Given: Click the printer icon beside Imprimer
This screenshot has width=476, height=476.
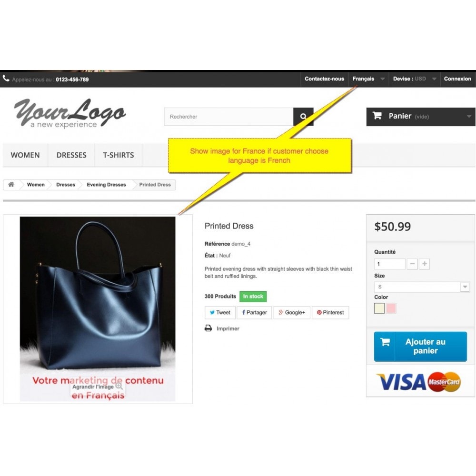Looking at the screenshot, I should pos(208,328).
